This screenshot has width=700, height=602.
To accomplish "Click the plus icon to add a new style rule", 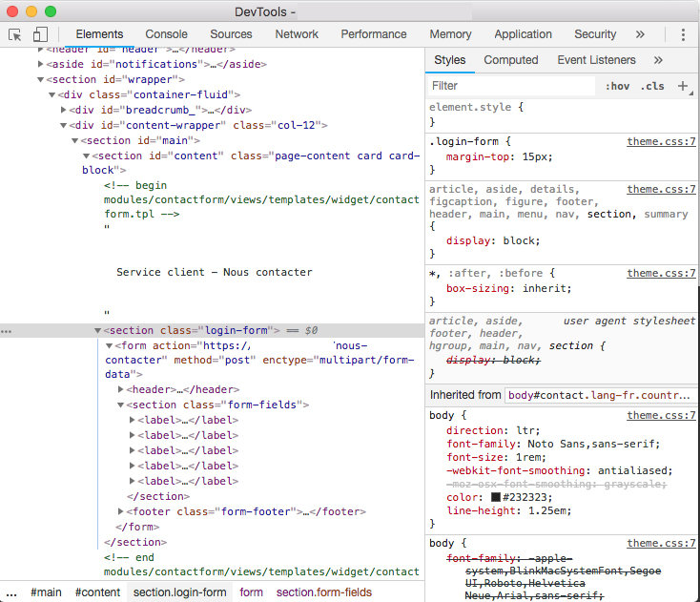I will tap(683, 86).
